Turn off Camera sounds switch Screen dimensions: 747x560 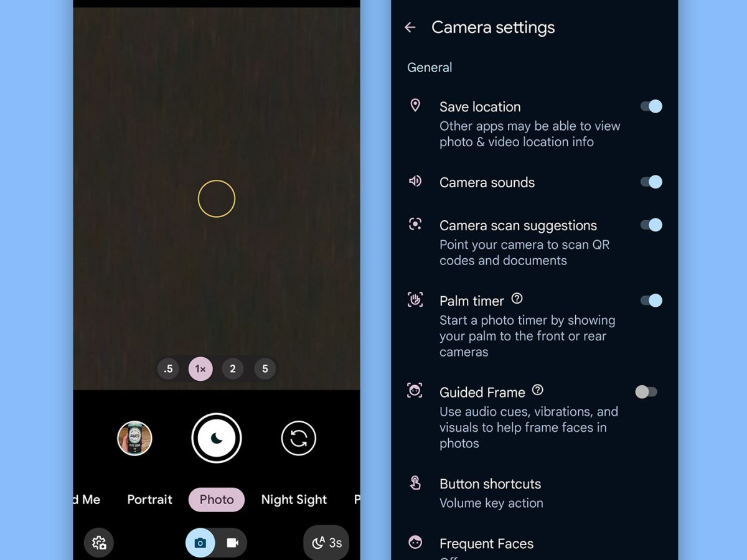651,182
